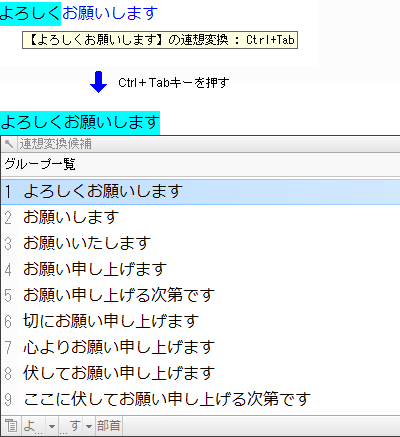
Task: Pick candidate 5 お願い申し上げる次第です
Action: click(x=200, y=295)
